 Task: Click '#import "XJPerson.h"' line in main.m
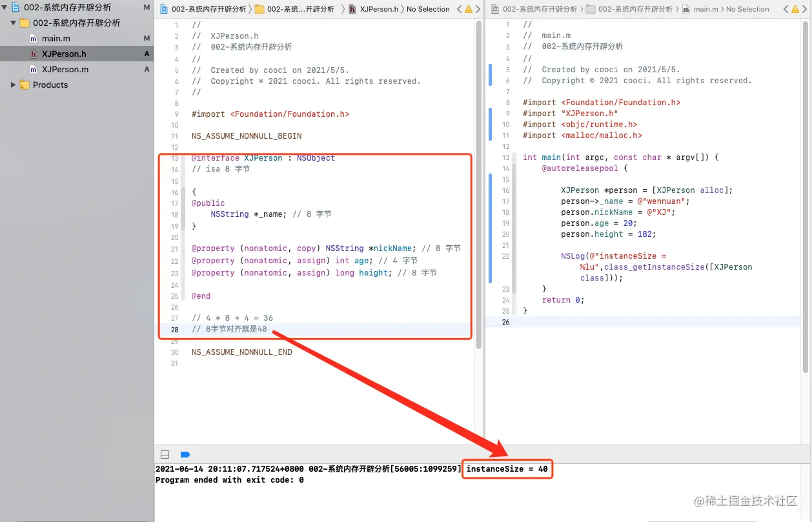pos(571,113)
